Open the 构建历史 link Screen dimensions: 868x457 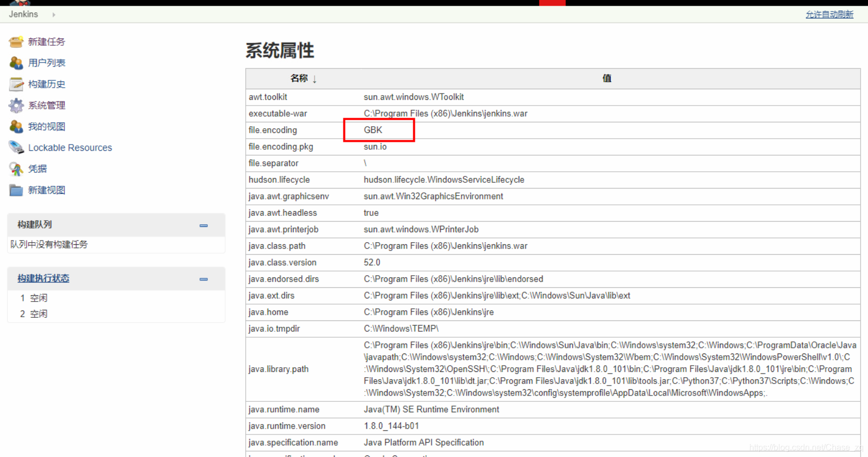tap(47, 84)
